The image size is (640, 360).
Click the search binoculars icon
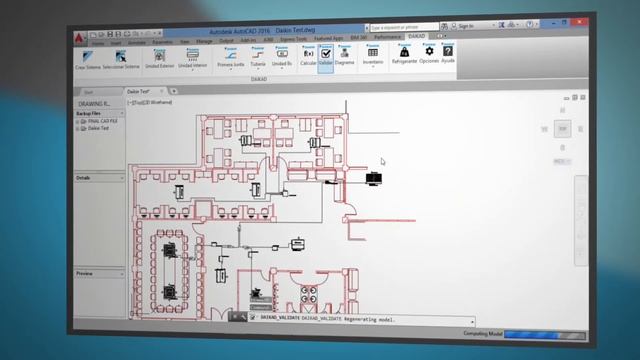click(444, 26)
